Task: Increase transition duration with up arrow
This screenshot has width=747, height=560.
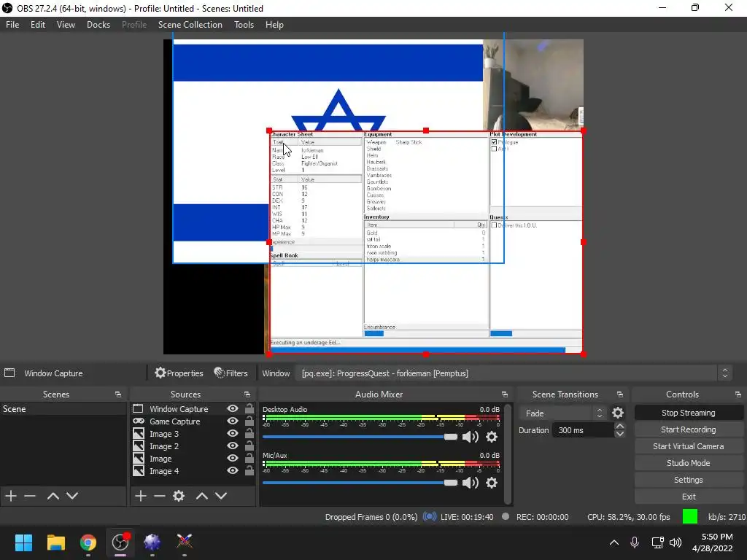Action: pyautogui.click(x=619, y=426)
